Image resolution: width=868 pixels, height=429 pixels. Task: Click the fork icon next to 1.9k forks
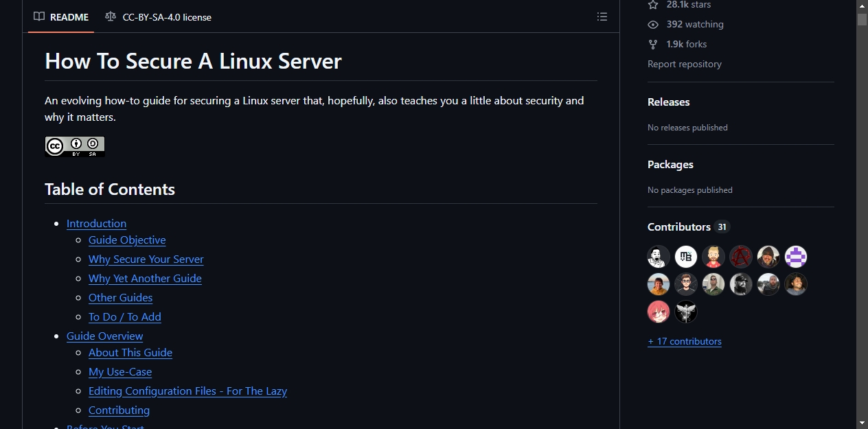[x=653, y=45]
